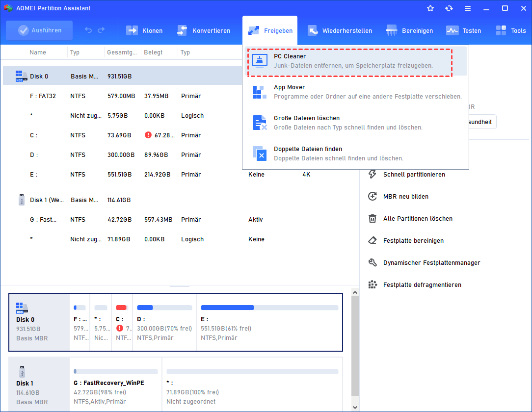Open the Klonen tool
Viewport: 532px width, 412px height.
[x=144, y=30]
